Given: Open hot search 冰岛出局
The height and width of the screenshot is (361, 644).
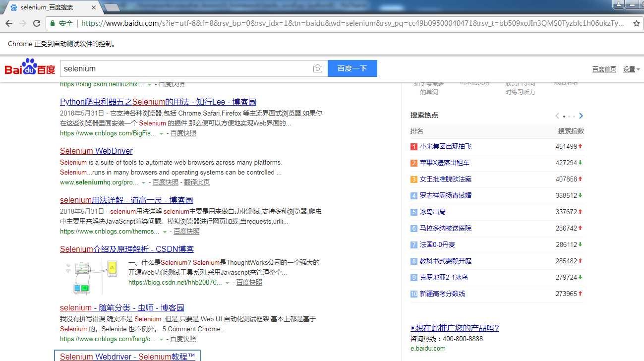Looking at the screenshot, I should (433, 212).
